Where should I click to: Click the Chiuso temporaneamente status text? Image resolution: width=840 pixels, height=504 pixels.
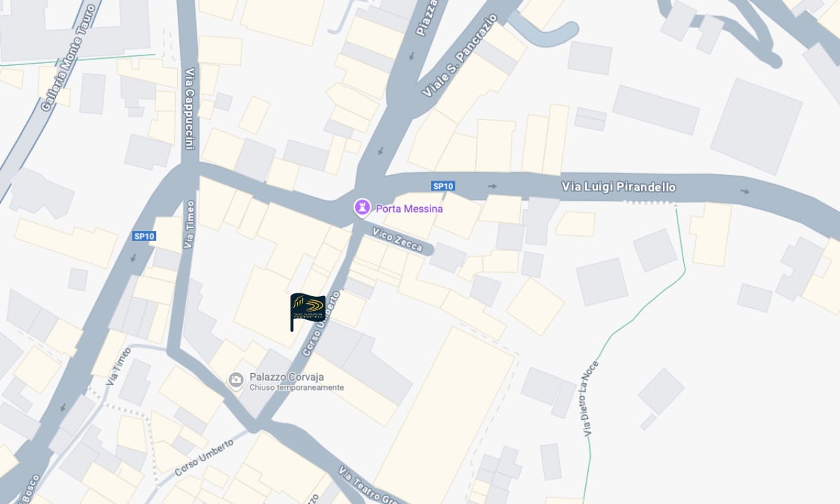[x=297, y=388]
